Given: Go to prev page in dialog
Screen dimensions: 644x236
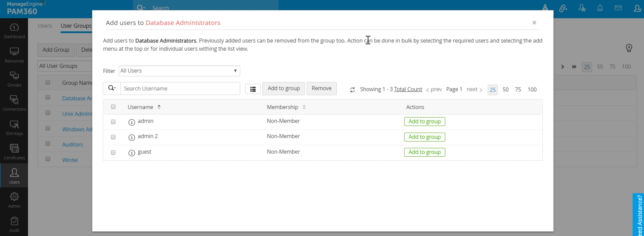Looking at the screenshot, I should pos(434,89).
